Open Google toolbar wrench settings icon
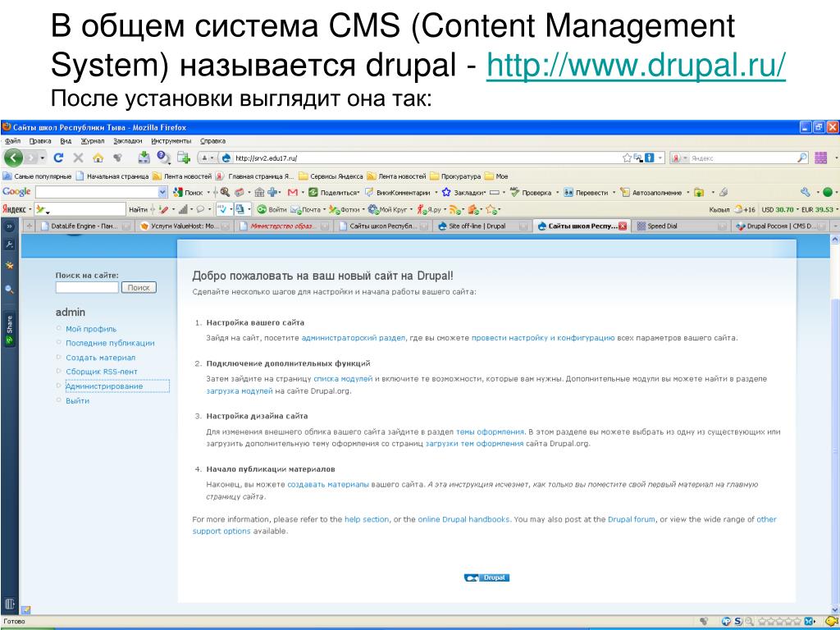Image resolution: width=840 pixels, height=630 pixels. [x=806, y=192]
